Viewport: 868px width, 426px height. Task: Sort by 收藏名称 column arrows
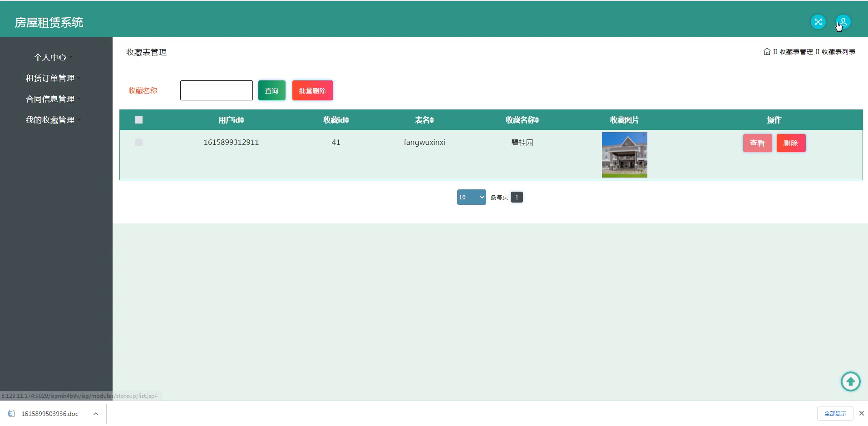click(x=537, y=120)
